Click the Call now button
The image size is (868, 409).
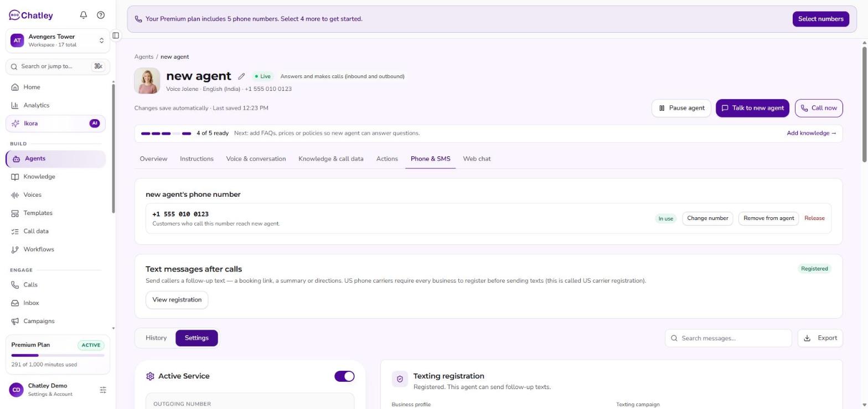coord(819,108)
